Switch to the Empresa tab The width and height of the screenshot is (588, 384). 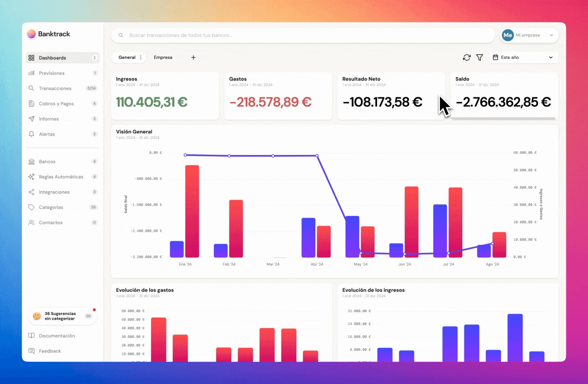tap(163, 58)
